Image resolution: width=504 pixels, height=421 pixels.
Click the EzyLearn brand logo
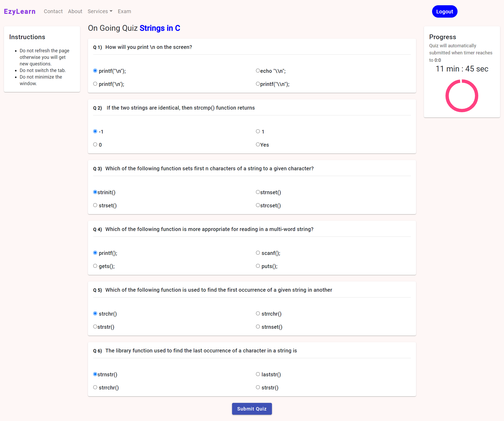pos(20,11)
